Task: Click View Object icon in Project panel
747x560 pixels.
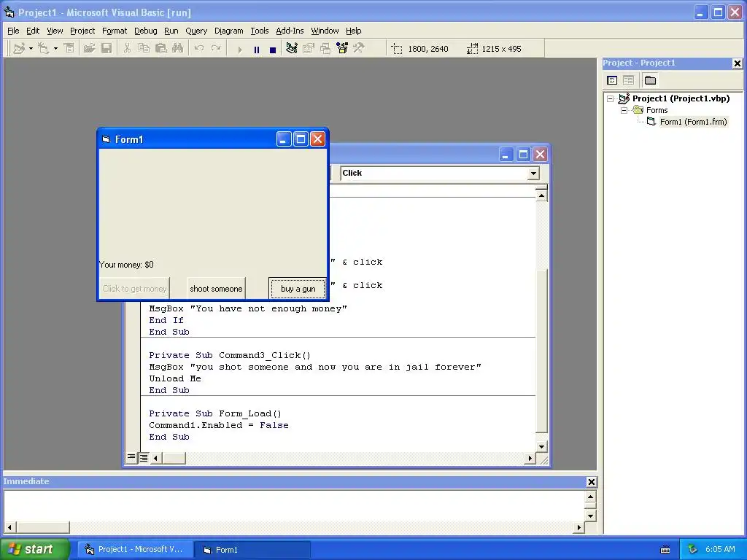Action: pyautogui.click(x=628, y=80)
